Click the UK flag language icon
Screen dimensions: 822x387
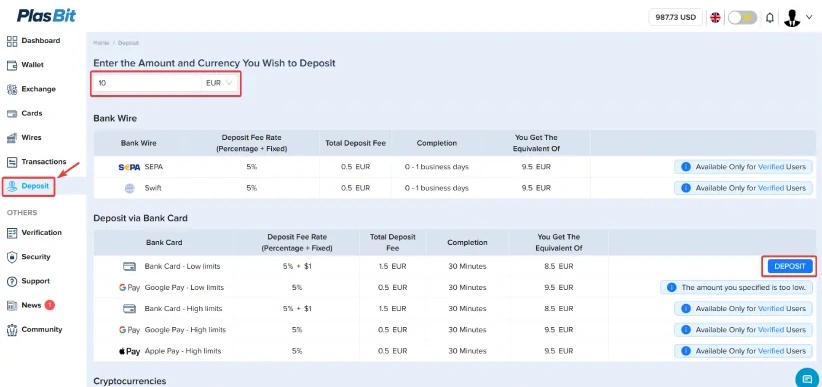pyautogui.click(x=715, y=17)
